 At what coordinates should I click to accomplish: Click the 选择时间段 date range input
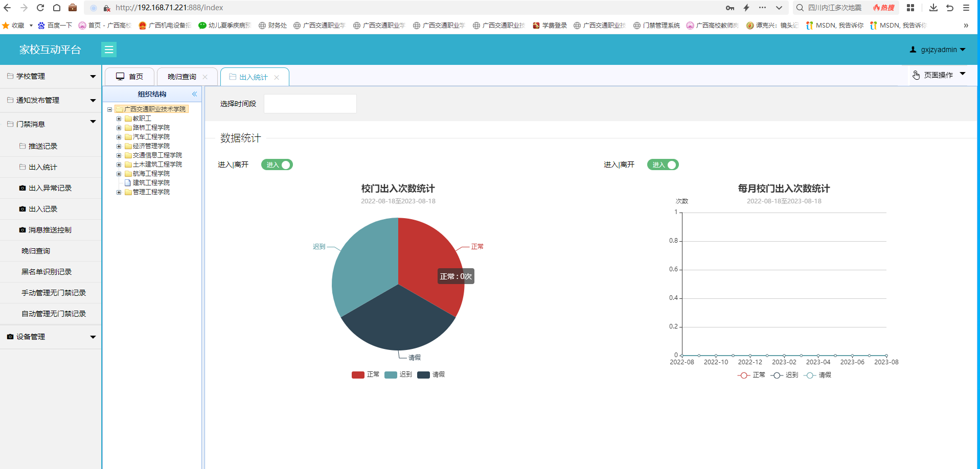(x=310, y=104)
